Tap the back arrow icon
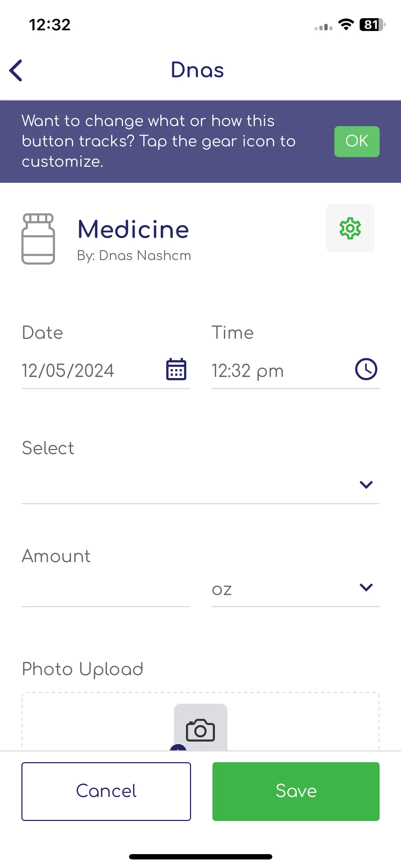Screen dimensions: 401x868 coord(16,70)
